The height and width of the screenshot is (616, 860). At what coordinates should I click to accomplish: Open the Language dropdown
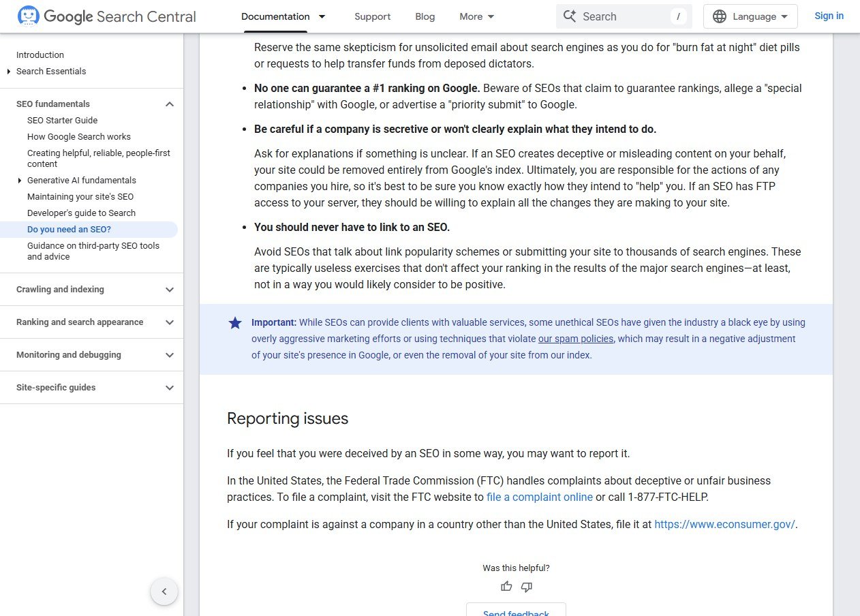pyautogui.click(x=750, y=16)
